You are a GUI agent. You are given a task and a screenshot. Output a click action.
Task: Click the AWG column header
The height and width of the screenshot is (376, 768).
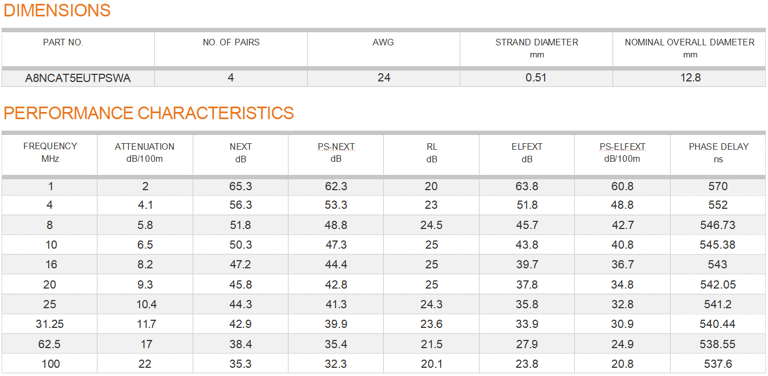[x=384, y=43]
